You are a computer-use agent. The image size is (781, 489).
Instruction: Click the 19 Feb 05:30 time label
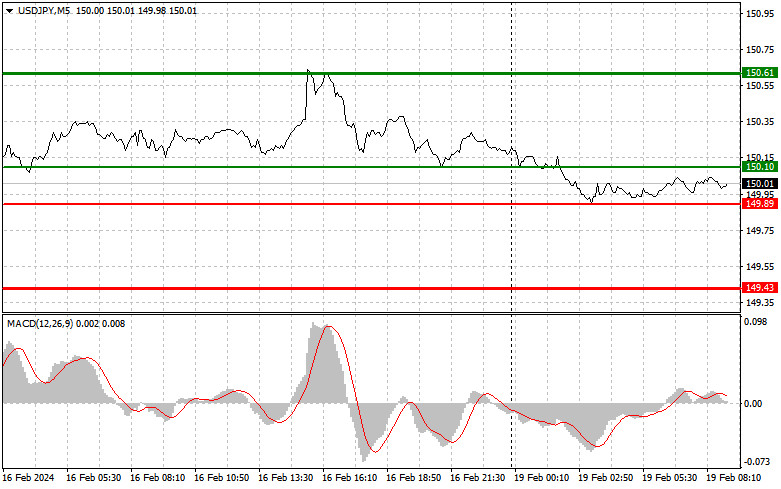pyautogui.click(x=669, y=478)
